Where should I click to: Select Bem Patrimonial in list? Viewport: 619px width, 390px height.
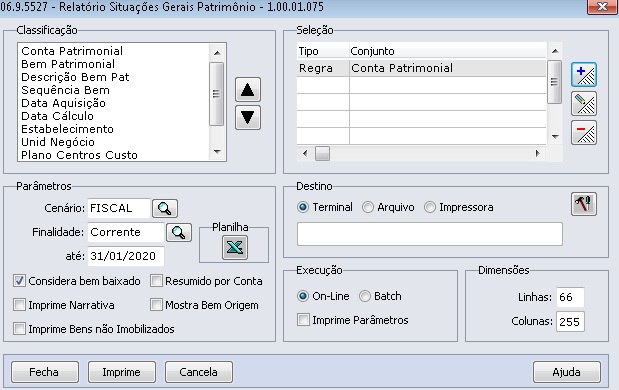tap(68, 64)
